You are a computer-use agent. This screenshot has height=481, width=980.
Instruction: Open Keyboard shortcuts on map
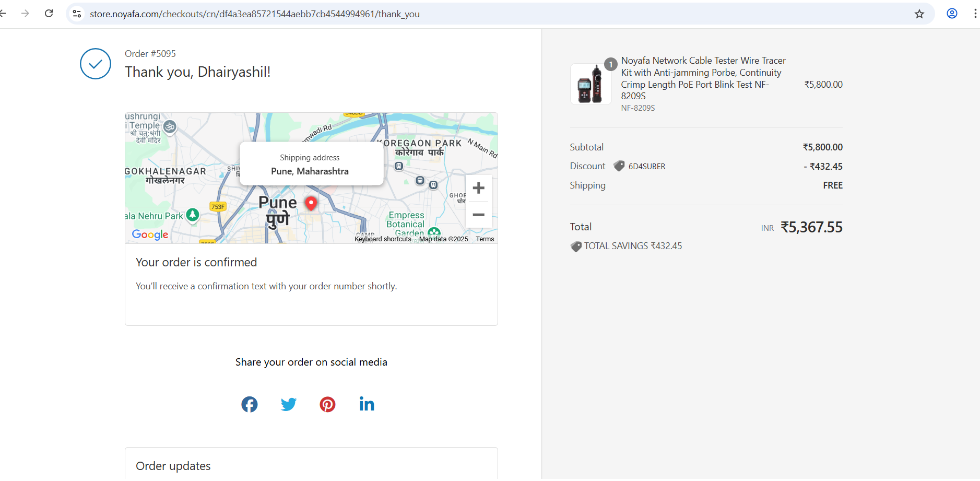point(383,239)
